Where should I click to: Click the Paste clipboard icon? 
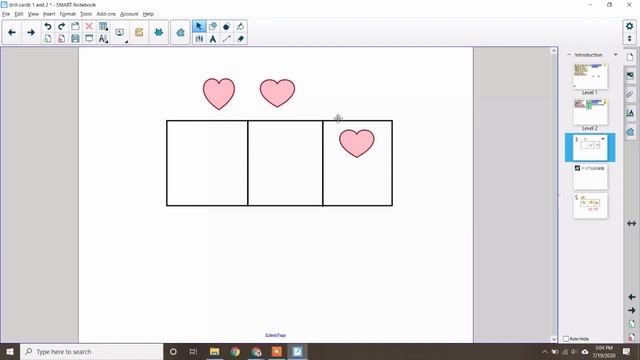75,27
